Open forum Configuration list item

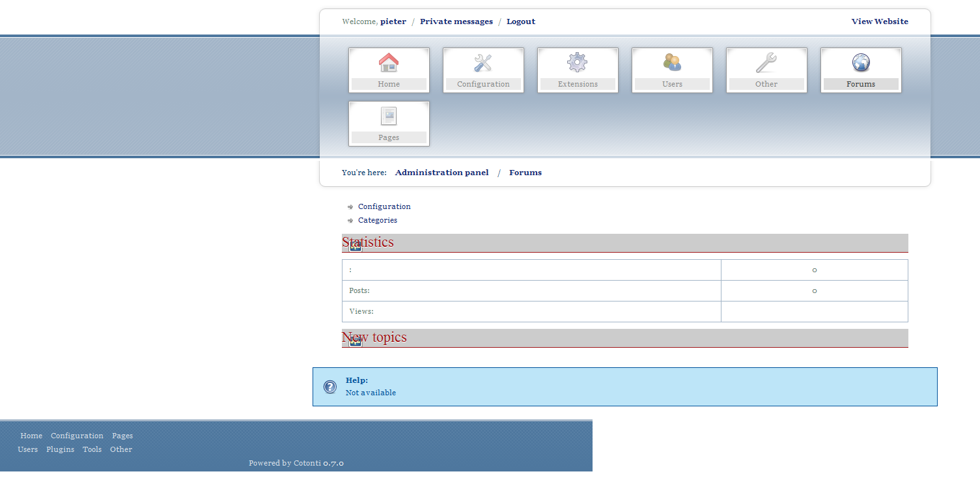384,206
